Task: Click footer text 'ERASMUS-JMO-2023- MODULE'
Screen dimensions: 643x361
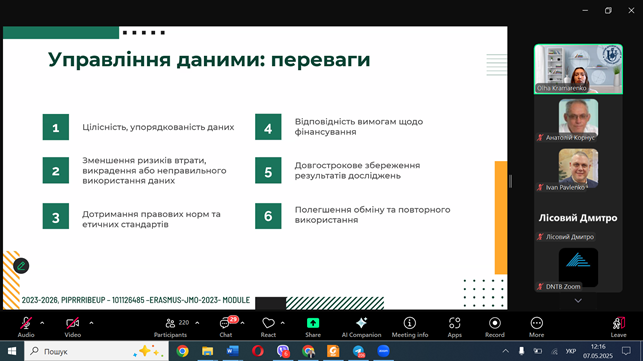Action: (200, 300)
